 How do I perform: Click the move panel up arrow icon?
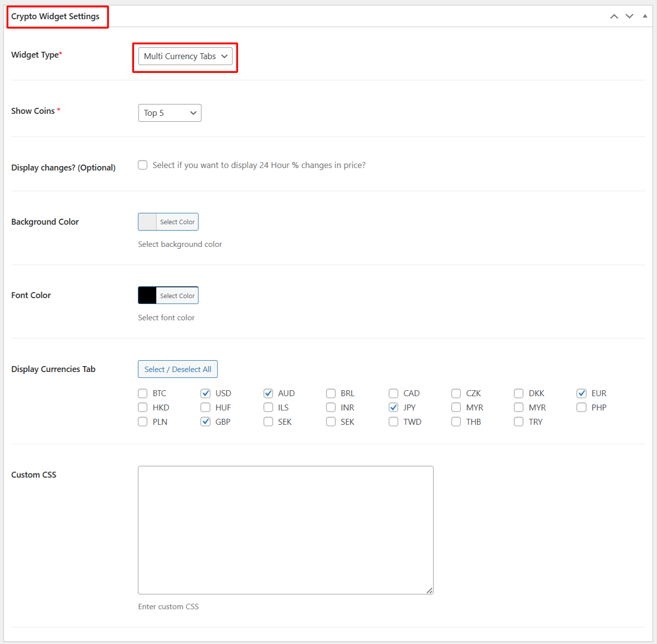click(614, 16)
